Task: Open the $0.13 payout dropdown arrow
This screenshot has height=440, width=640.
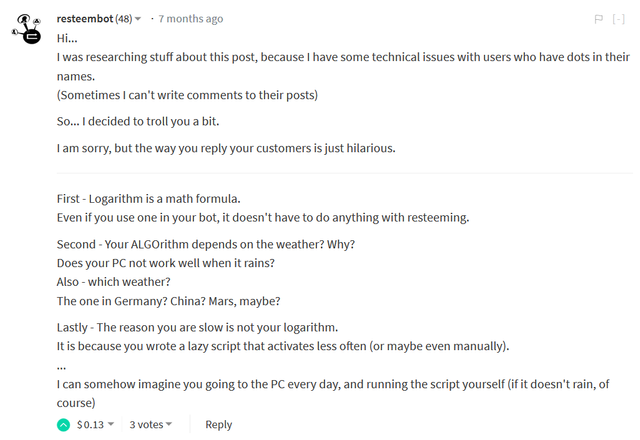Action: pos(111,424)
